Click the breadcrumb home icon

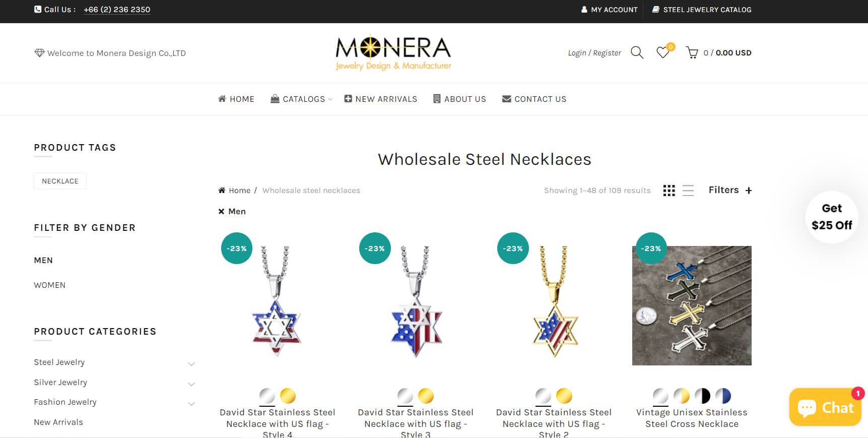tap(222, 190)
